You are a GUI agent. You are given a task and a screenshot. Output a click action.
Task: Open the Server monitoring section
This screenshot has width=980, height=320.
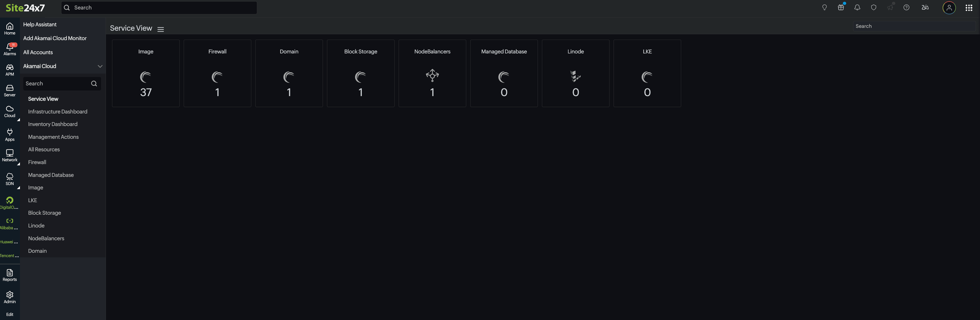(x=9, y=90)
